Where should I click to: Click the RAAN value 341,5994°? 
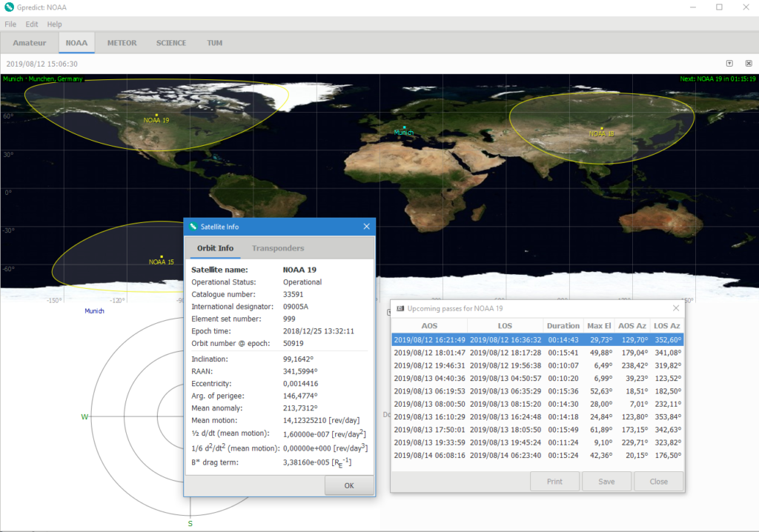coord(300,371)
